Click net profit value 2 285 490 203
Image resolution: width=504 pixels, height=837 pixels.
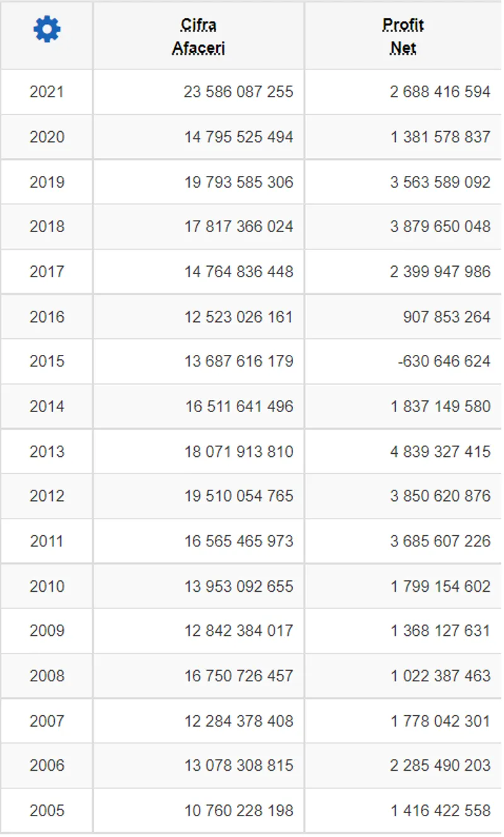coord(440,765)
